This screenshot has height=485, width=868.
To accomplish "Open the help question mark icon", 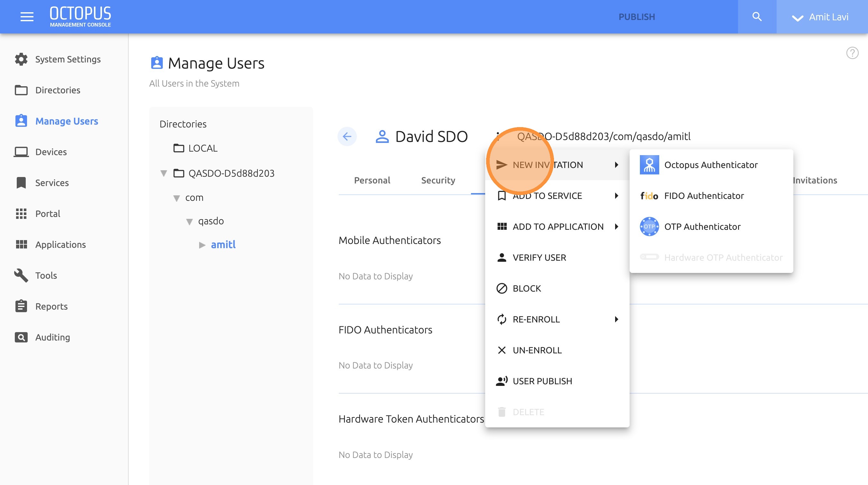I will coord(852,53).
